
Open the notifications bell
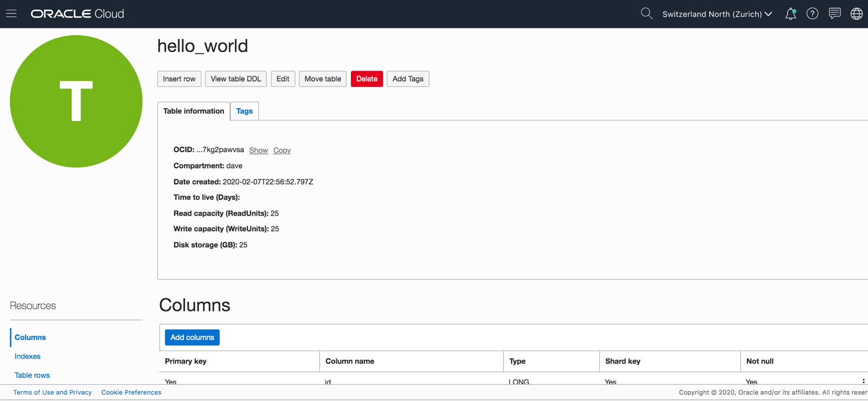(x=791, y=14)
